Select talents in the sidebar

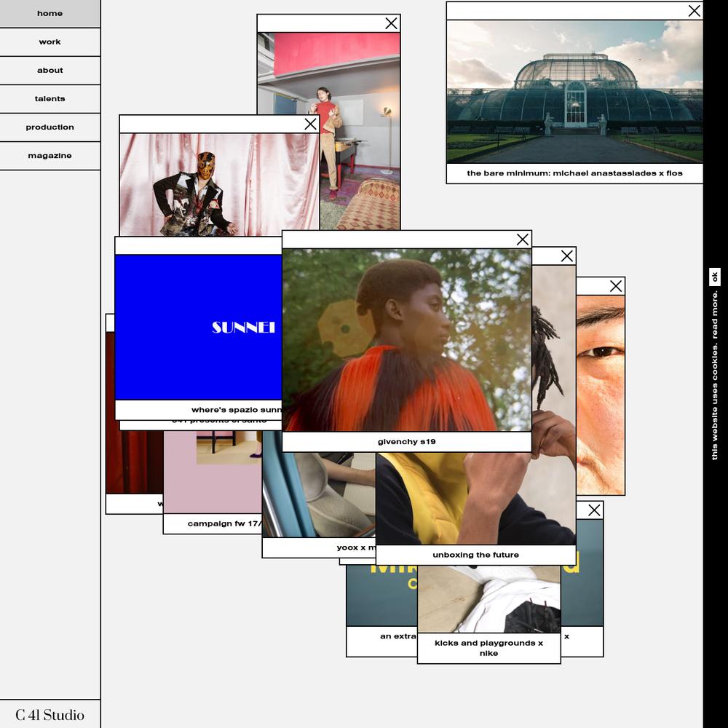point(50,98)
